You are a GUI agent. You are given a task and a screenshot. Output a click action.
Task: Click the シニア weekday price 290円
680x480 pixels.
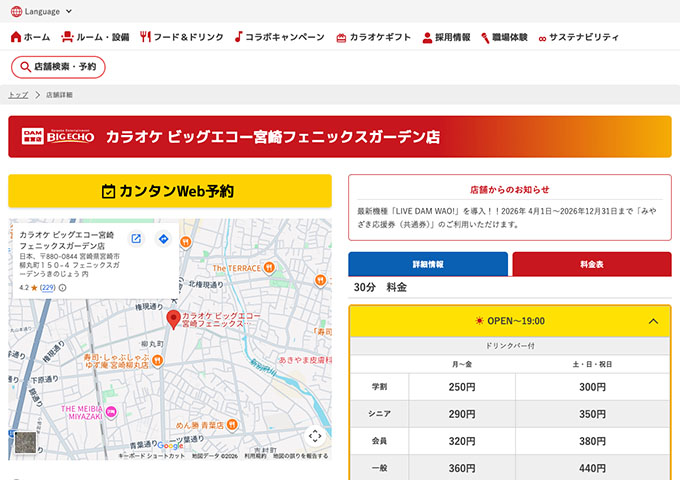point(462,414)
